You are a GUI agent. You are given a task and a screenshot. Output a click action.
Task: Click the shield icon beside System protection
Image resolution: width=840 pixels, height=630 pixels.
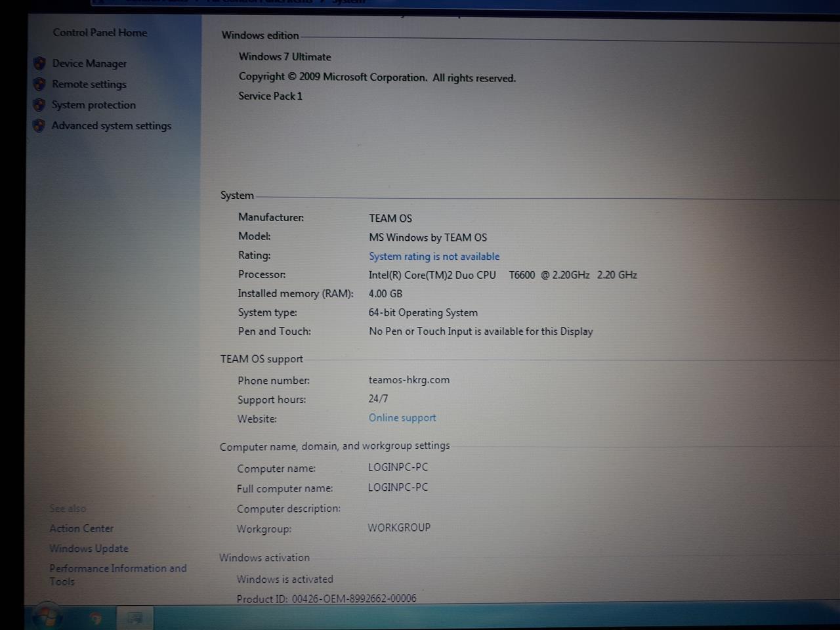coord(39,105)
